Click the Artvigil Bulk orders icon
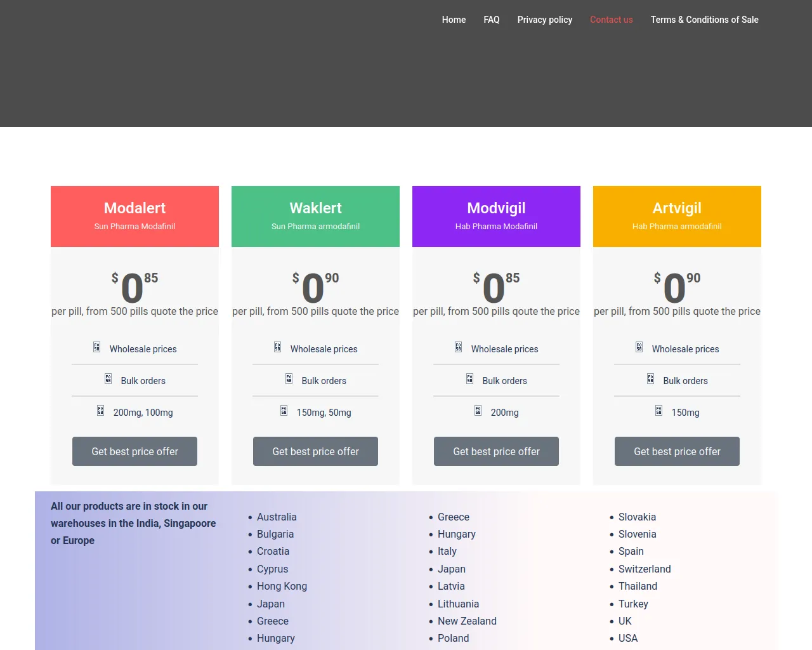The image size is (812, 650). point(650,379)
